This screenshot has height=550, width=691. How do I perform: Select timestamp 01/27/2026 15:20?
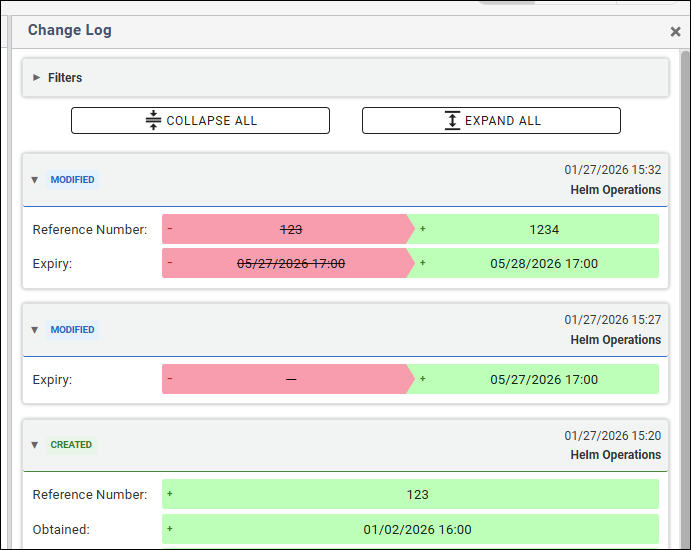(x=613, y=435)
